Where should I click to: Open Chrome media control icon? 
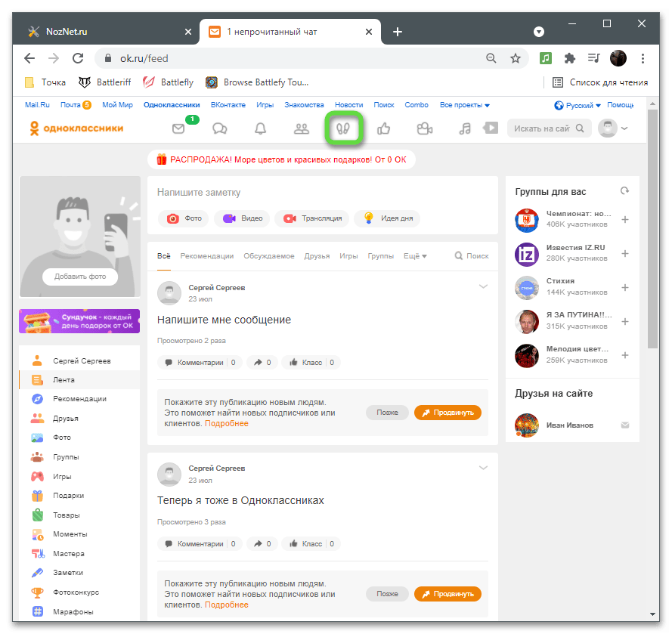(593, 58)
